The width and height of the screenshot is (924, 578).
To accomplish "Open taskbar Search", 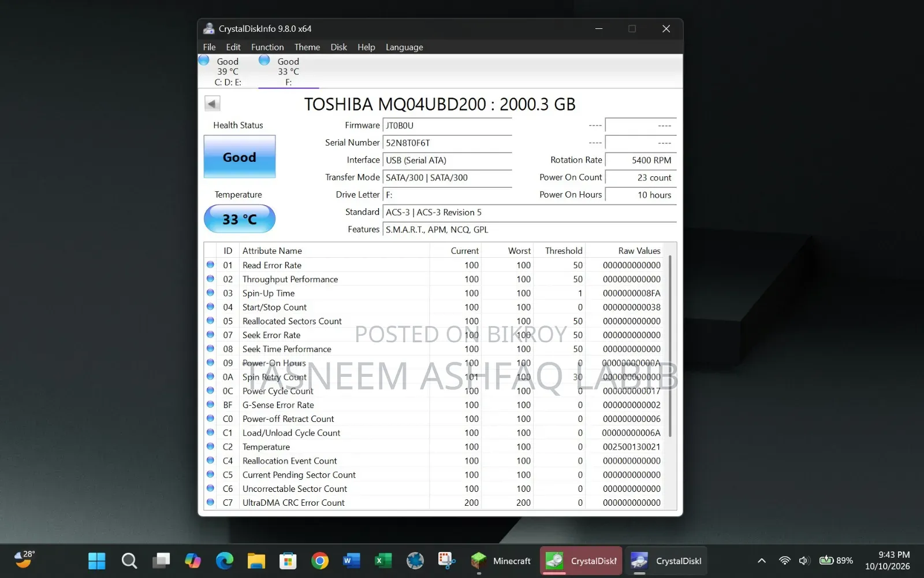I will tap(129, 561).
